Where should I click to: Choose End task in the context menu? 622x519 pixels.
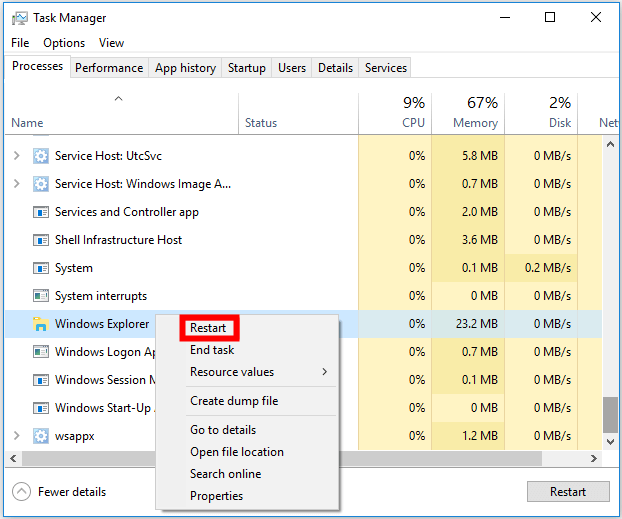tap(212, 350)
